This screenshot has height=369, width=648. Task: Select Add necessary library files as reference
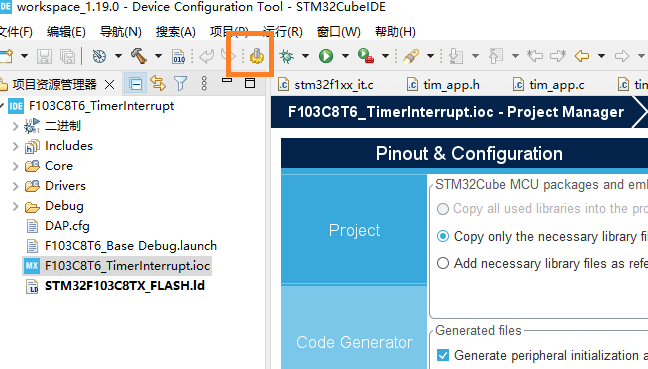coord(443,263)
